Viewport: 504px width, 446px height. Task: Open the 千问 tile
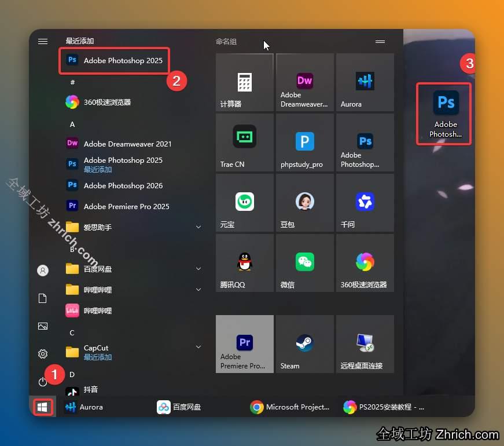pos(365,203)
